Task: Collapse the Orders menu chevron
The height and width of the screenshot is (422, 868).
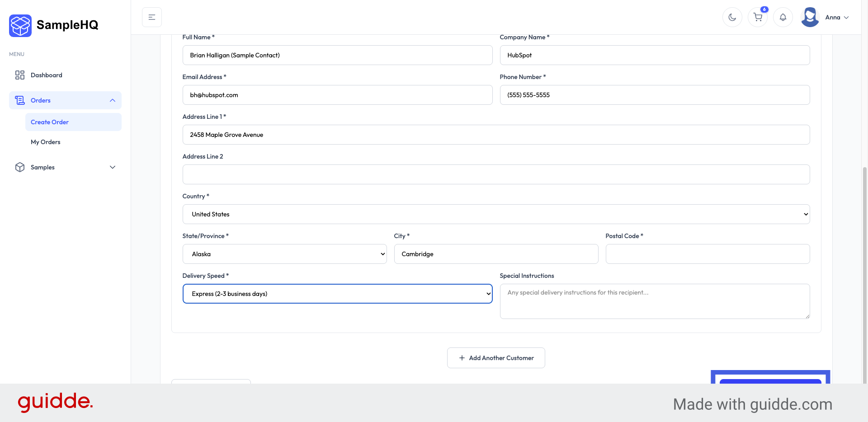Action: pyautogui.click(x=113, y=100)
